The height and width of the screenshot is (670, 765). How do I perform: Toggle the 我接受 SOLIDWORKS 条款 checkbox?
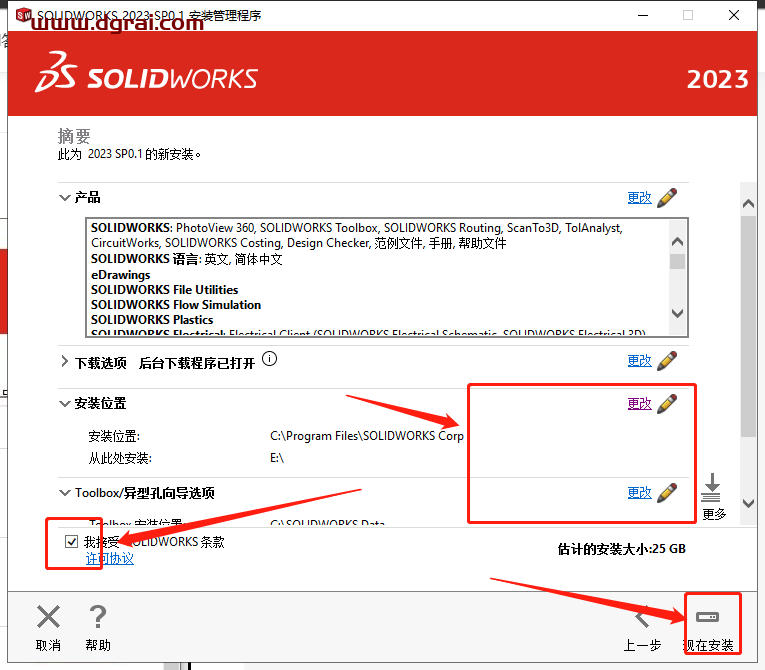71,541
